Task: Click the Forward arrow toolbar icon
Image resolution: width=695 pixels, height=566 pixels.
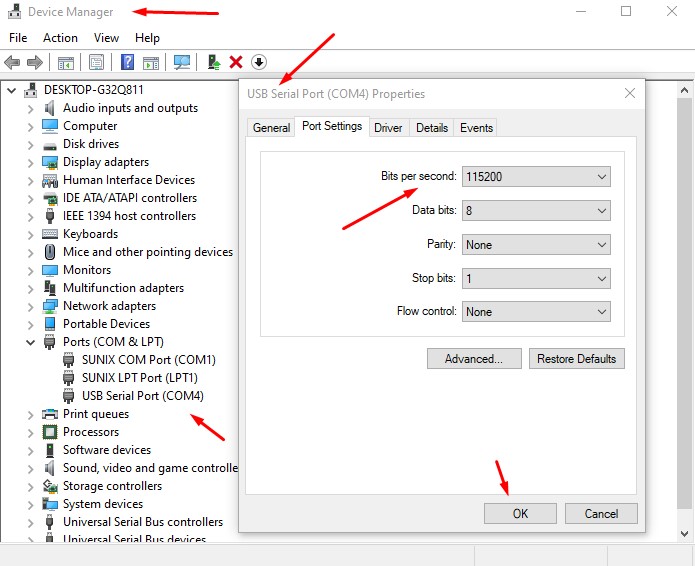Action: click(35, 62)
